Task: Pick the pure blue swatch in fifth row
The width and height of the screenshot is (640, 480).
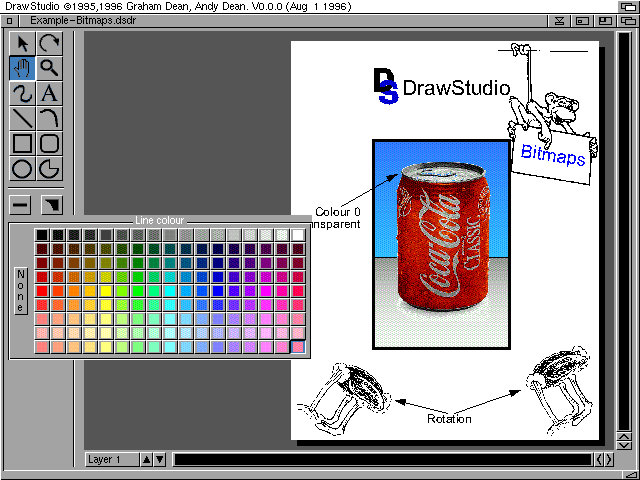Action: point(218,291)
